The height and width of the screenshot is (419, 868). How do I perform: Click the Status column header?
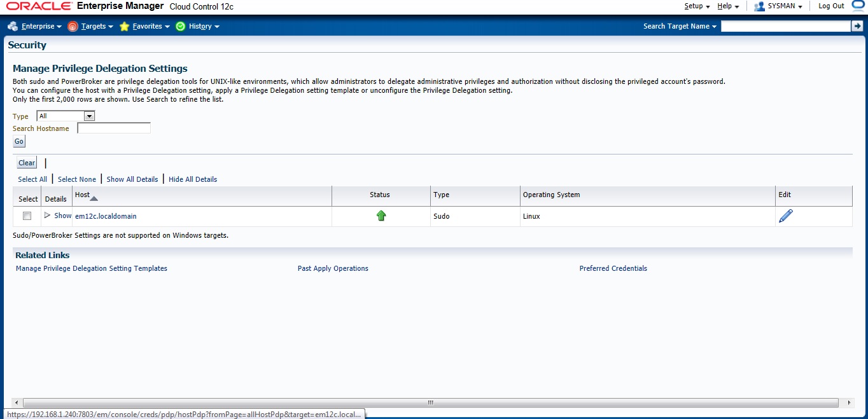pyautogui.click(x=380, y=195)
